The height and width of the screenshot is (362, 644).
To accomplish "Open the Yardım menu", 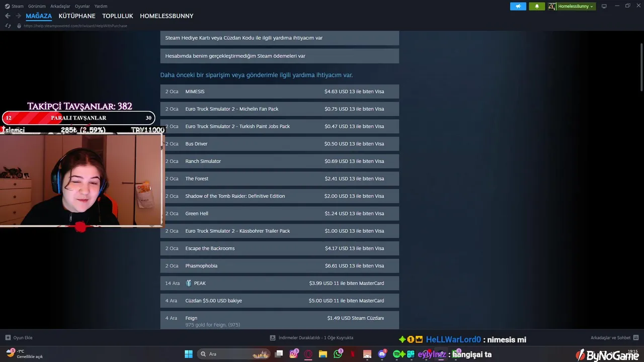I will [x=101, y=6].
